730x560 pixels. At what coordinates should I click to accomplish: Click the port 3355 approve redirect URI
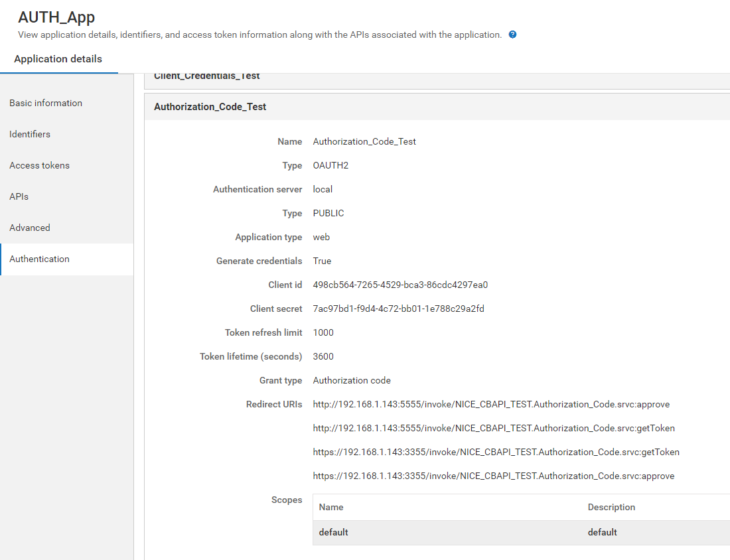point(493,476)
